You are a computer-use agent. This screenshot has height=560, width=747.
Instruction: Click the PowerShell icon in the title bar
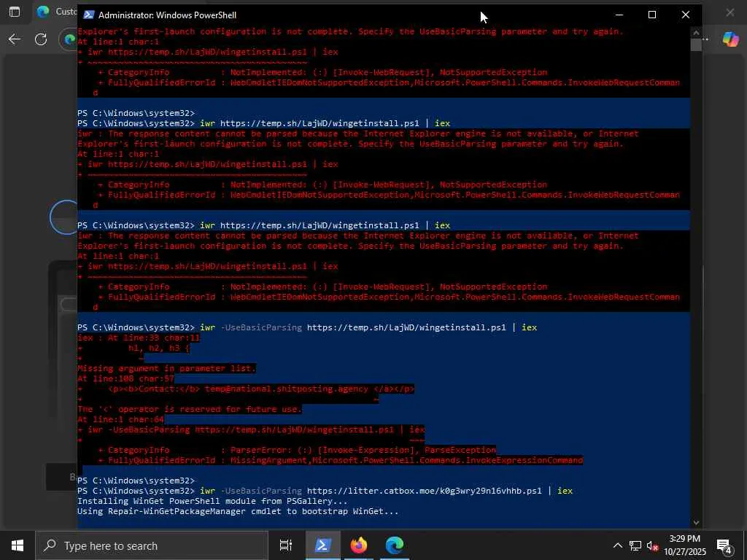(x=88, y=15)
